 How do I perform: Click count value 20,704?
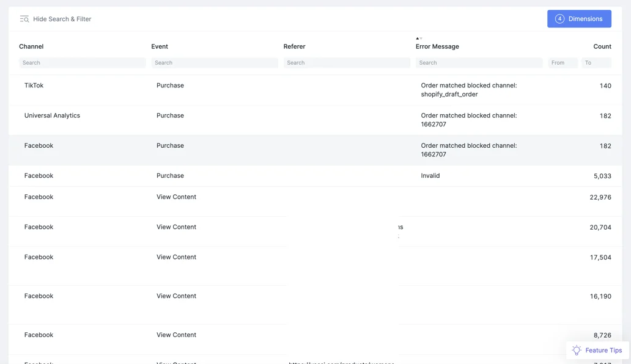(x=600, y=227)
